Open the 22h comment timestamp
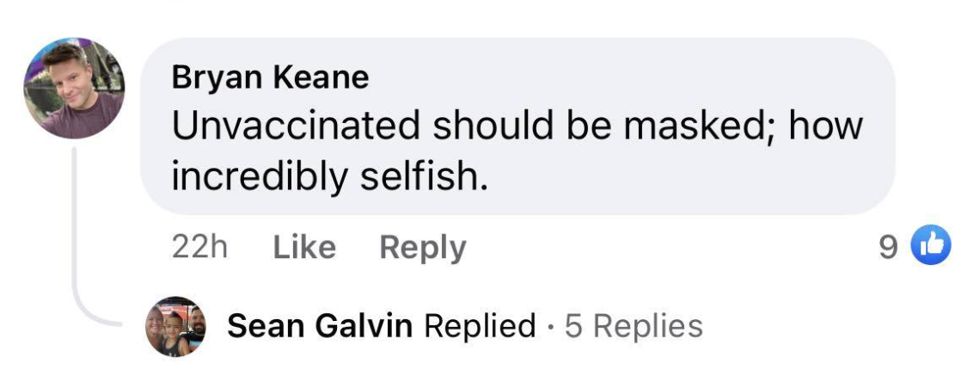980x382 pixels. tap(199, 248)
